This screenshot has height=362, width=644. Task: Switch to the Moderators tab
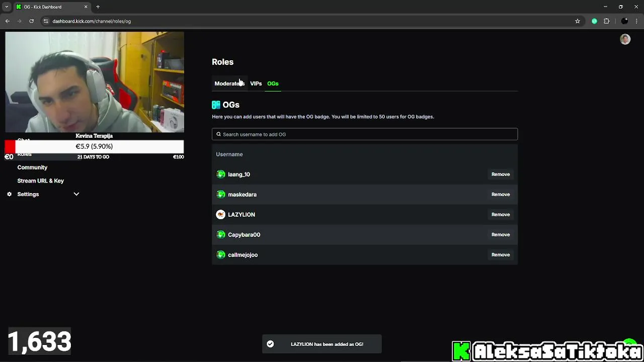229,83
